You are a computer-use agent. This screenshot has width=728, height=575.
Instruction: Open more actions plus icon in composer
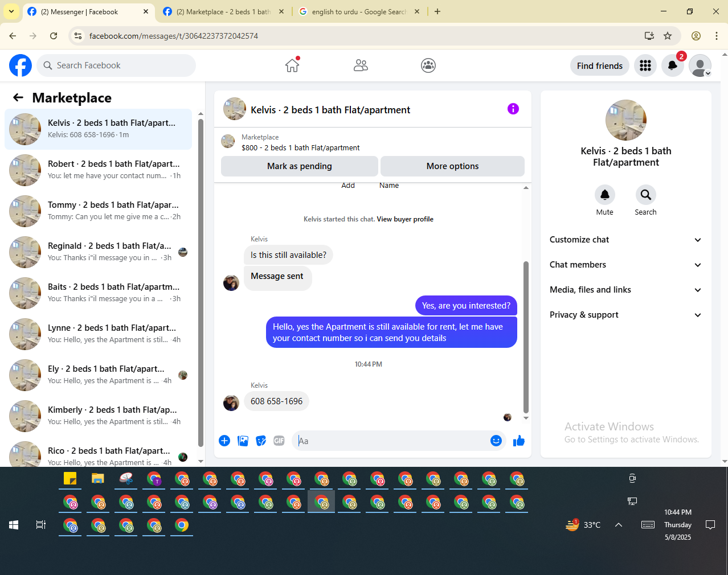click(x=224, y=441)
